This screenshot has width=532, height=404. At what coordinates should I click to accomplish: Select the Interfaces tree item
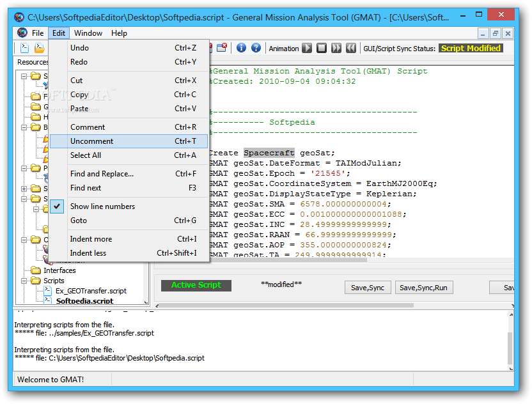(x=59, y=270)
